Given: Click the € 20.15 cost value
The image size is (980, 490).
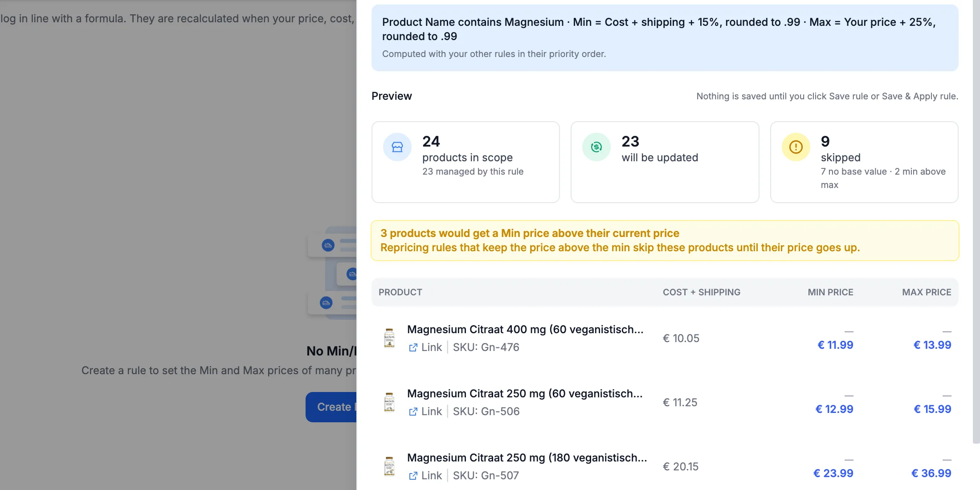Looking at the screenshot, I should 681,466.
